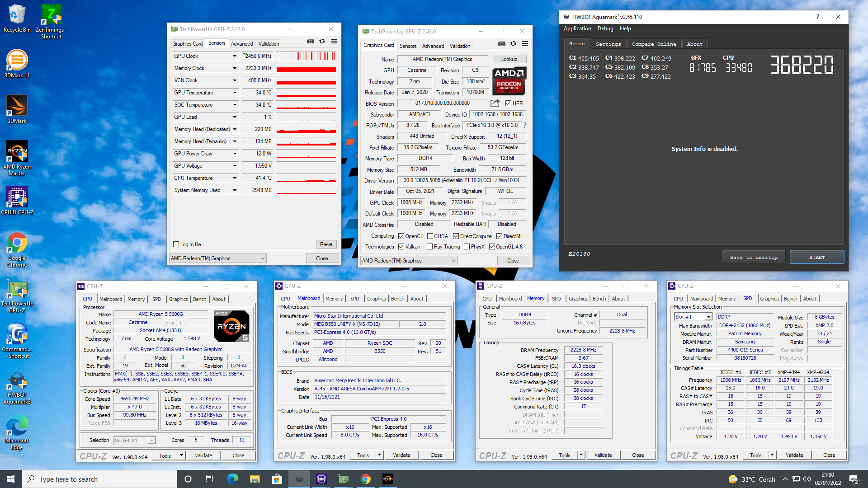Open Task View on taskbar
The image size is (868, 488).
tap(209, 479)
